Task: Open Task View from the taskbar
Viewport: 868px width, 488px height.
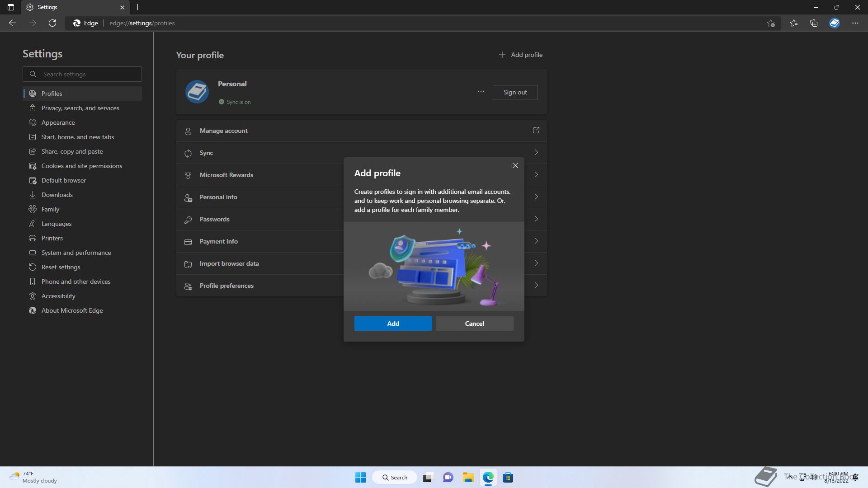Action: (428, 478)
